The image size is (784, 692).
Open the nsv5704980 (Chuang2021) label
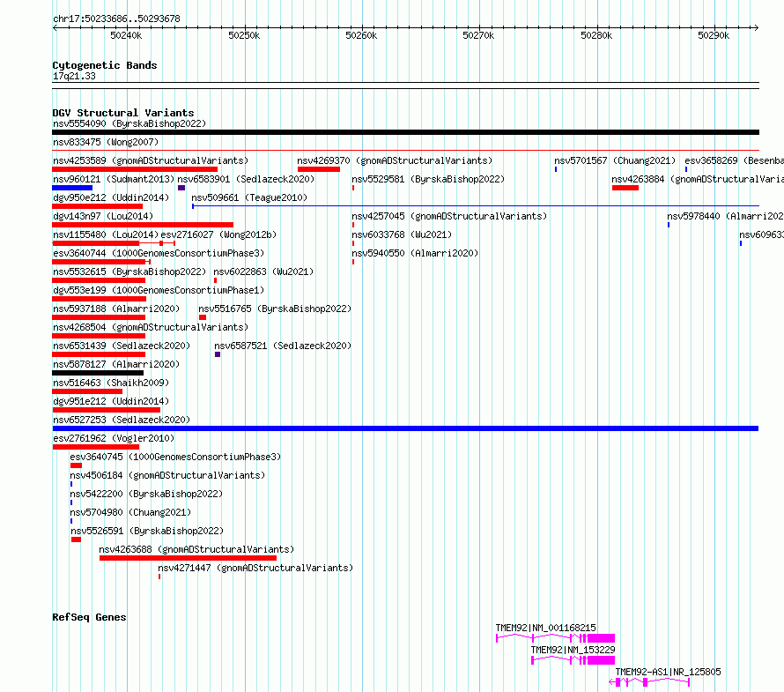(x=130, y=512)
